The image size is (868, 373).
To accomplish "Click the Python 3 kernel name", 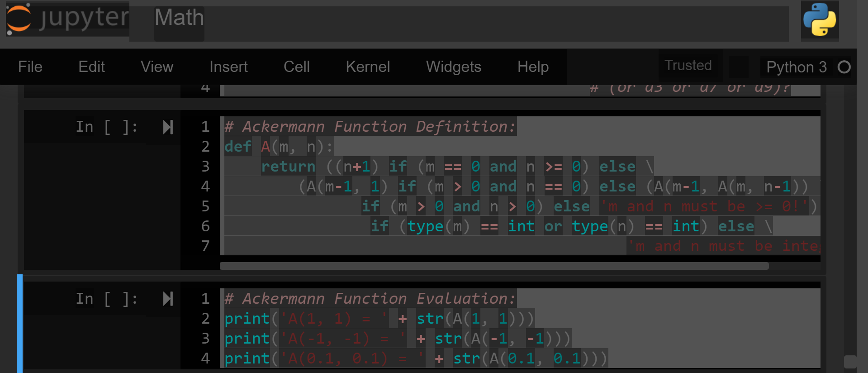I will click(796, 67).
